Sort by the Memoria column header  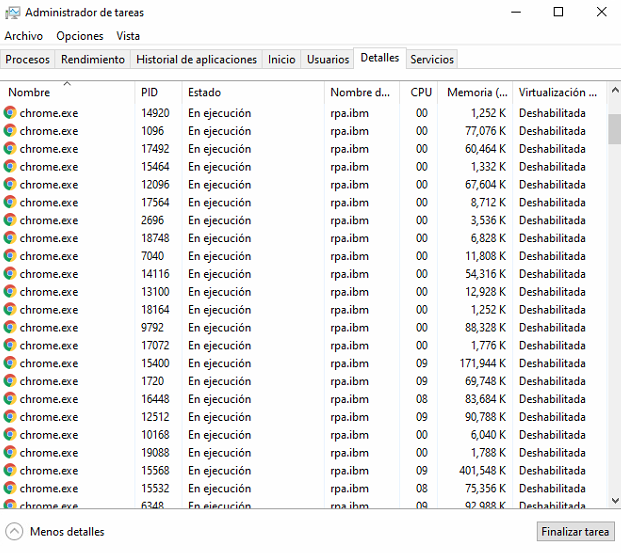[475, 92]
